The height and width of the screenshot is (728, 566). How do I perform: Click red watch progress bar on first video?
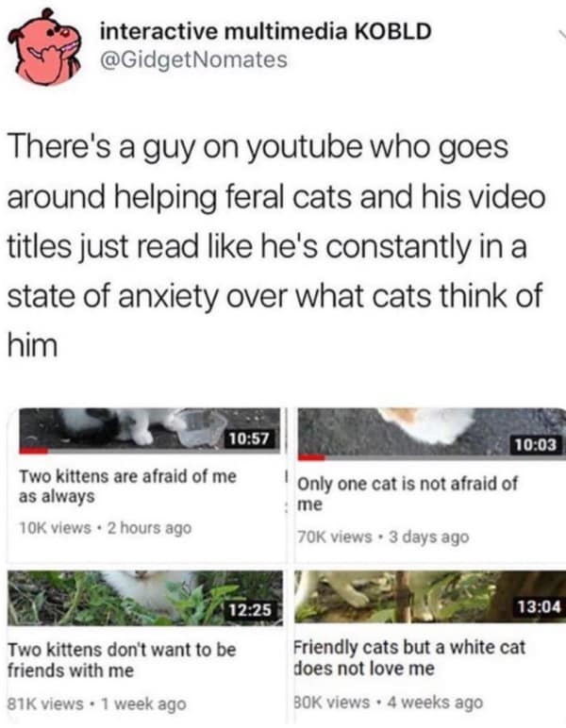[33, 451]
